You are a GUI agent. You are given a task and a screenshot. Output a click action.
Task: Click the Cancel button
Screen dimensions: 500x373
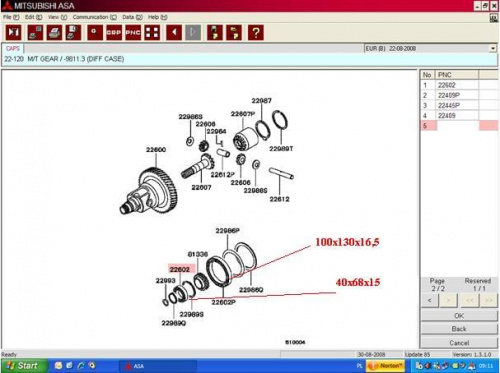click(459, 343)
